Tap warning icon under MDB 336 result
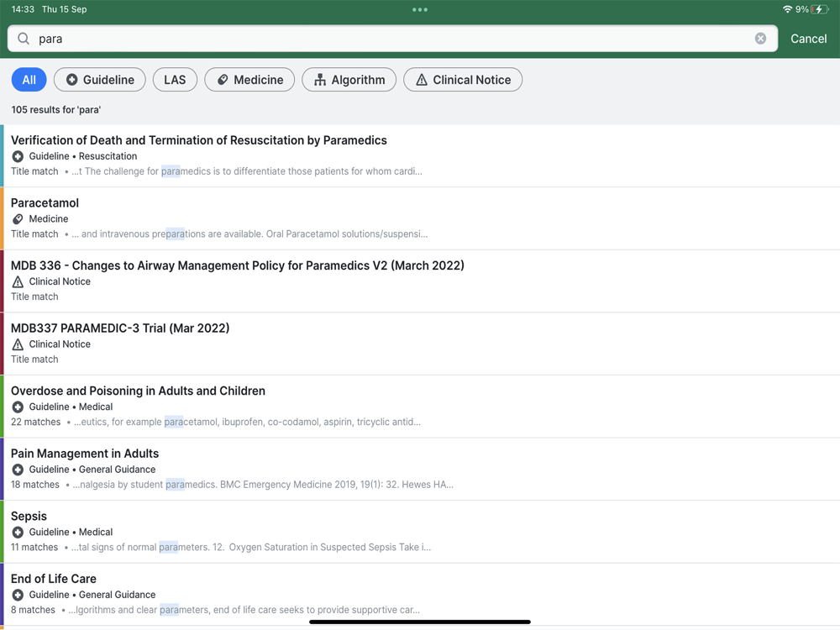Screen dimensions: 840x630 pos(18,281)
